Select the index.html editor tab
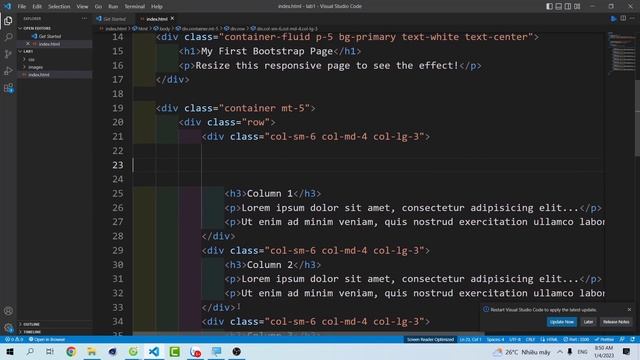640x360 pixels. pos(157,19)
